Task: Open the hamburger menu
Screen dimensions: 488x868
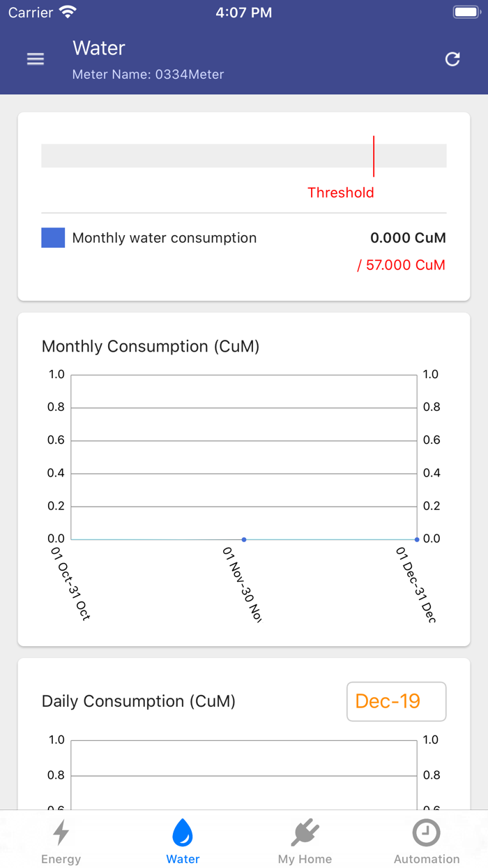Action: coord(36,59)
